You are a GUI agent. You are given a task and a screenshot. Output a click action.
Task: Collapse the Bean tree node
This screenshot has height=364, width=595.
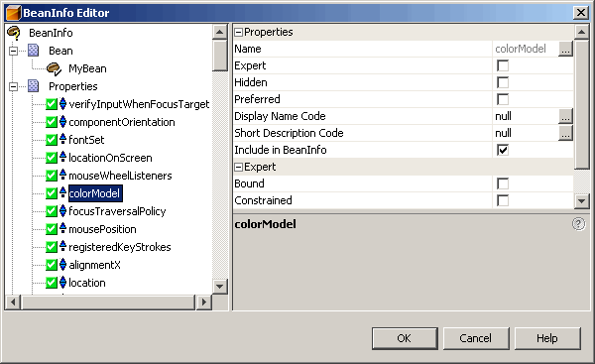tap(13, 51)
